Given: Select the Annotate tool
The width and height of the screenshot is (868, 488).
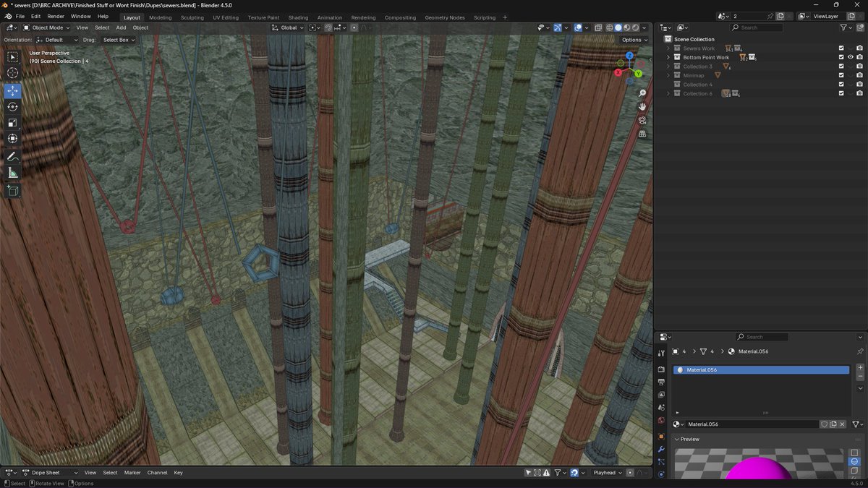Looking at the screenshot, I should (x=12, y=157).
